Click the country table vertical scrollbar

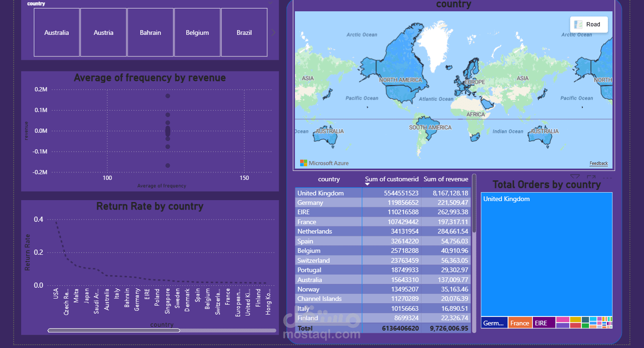pyautogui.click(x=474, y=203)
